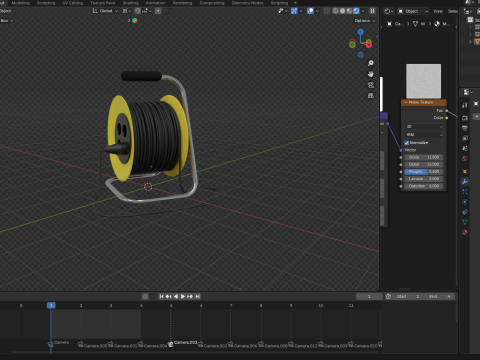Open View Layer properties tab
480x360 pixels.
point(465,138)
